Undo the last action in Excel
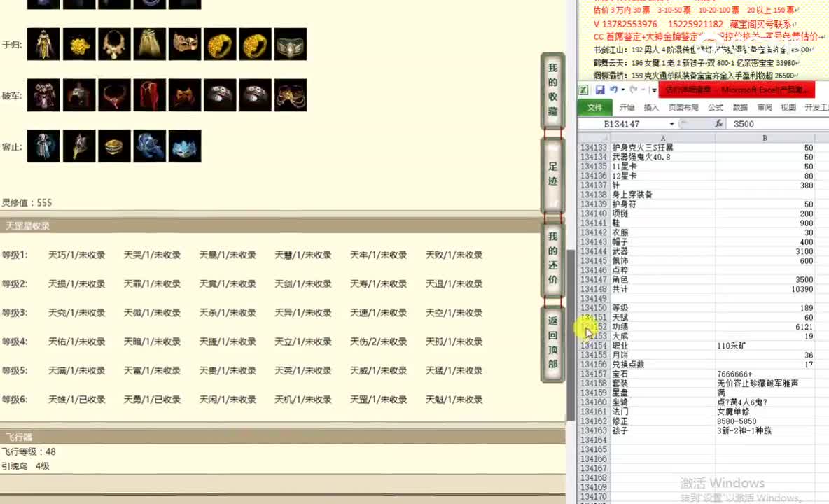This screenshot has height=504, width=829. point(613,90)
